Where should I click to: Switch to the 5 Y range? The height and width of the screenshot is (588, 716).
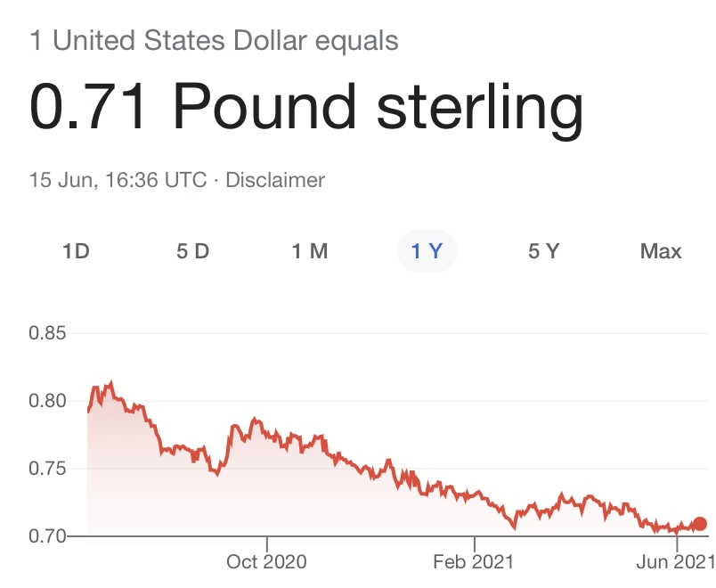[543, 251]
